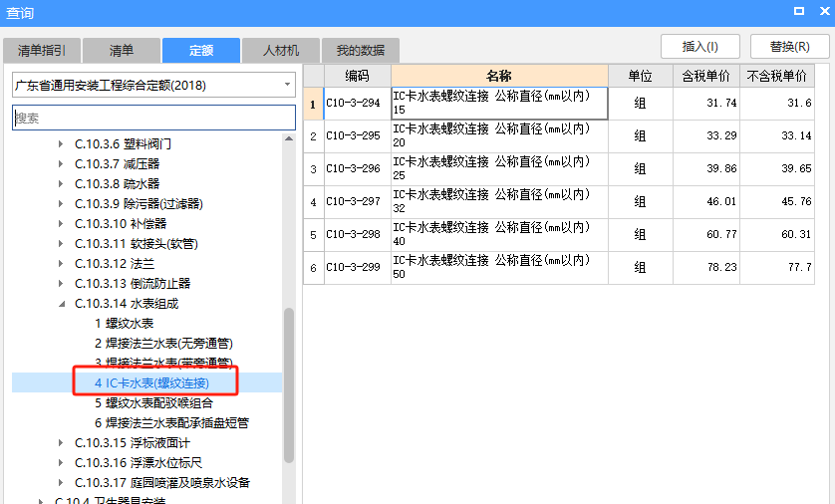Select tree item 1 螺纹水表
Screen dimensions: 835x504
pyautogui.click(x=125, y=324)
